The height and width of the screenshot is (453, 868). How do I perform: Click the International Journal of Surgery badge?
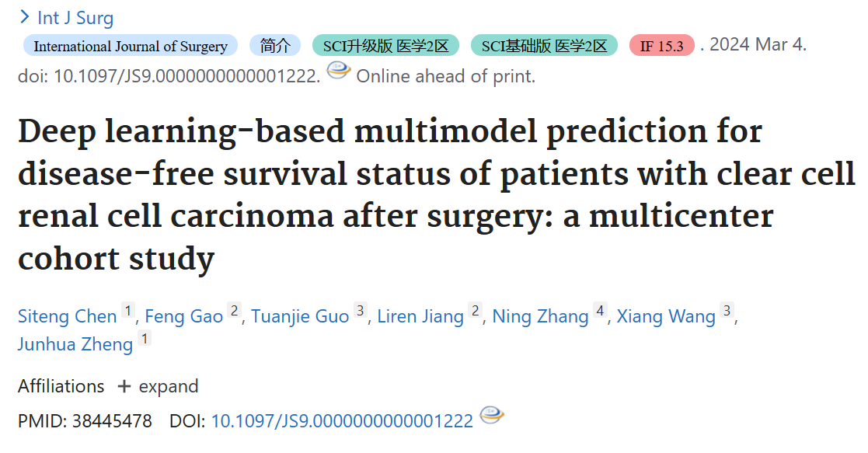point(131,46)
